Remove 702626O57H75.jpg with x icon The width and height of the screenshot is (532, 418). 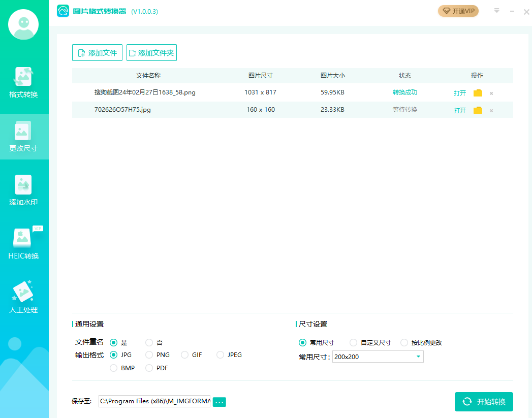tap(491, 111)
